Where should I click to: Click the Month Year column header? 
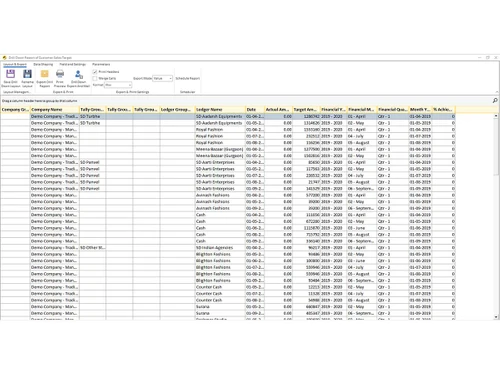(420, 110)
